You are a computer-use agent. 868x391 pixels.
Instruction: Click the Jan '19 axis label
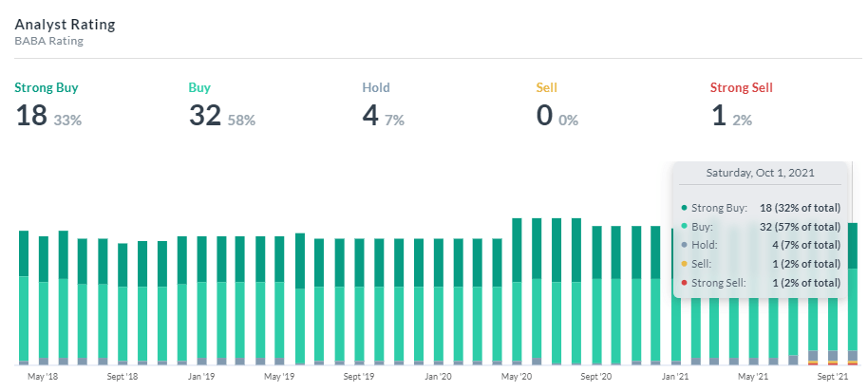tap(200, 377)
